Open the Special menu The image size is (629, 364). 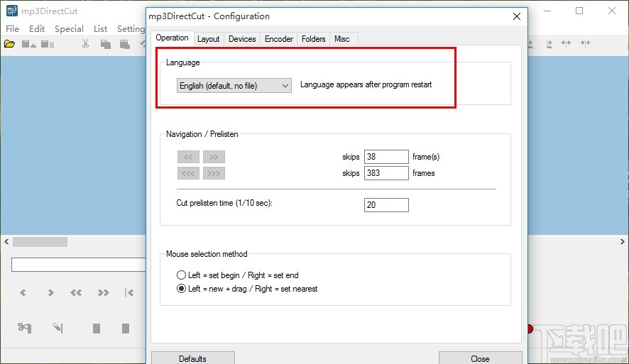pos(69,29)
